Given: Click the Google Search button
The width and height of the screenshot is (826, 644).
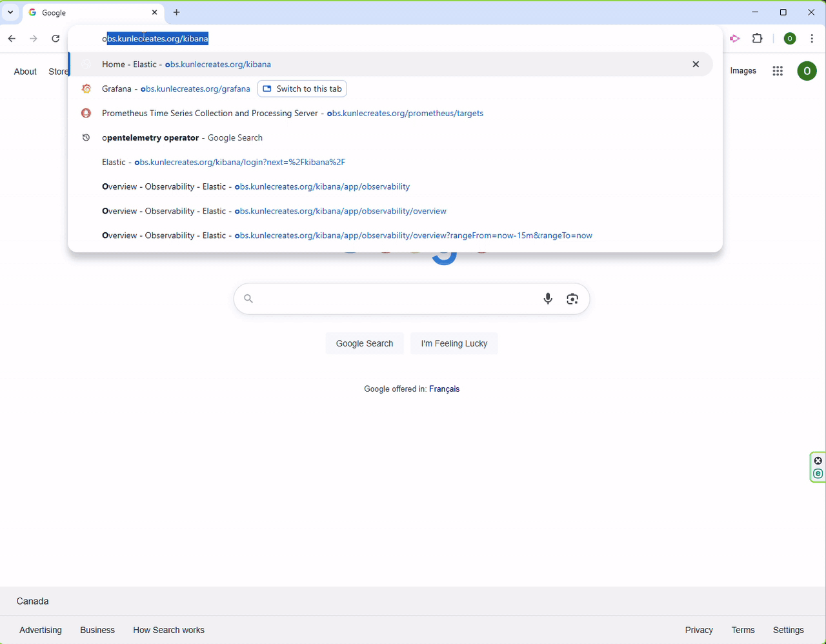Looking at the screenshot, I should click(x=365, y=343).
